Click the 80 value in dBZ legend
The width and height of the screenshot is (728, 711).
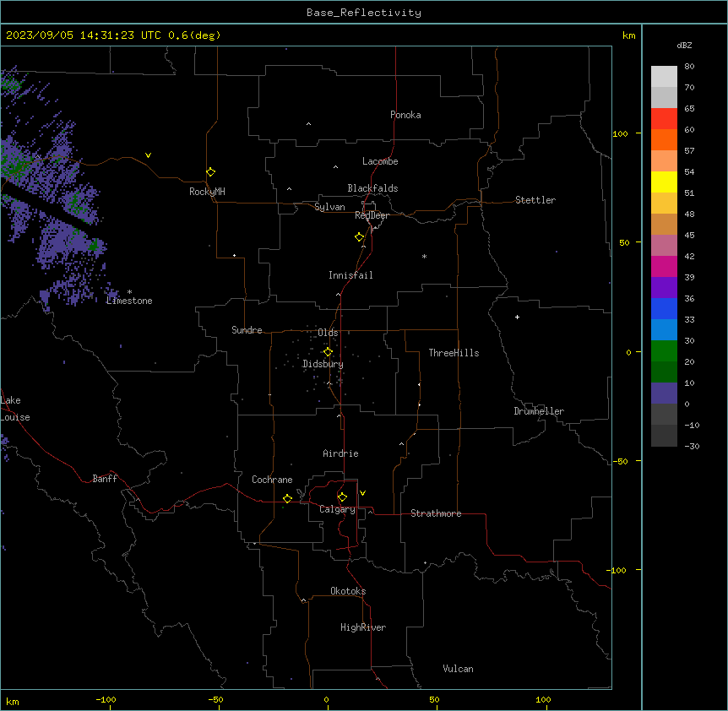(x=689, y=67)
